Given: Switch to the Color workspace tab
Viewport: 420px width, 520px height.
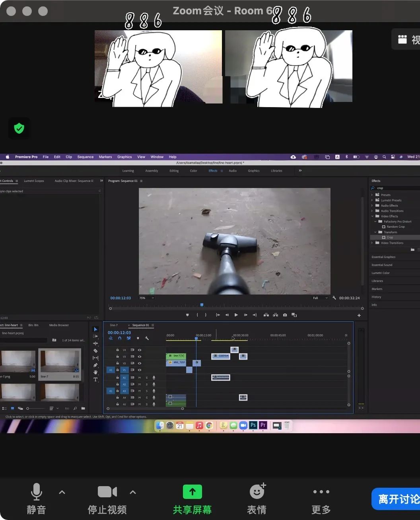Looking at the screenshot, I should pyautogui.click(x=193, y=171).
